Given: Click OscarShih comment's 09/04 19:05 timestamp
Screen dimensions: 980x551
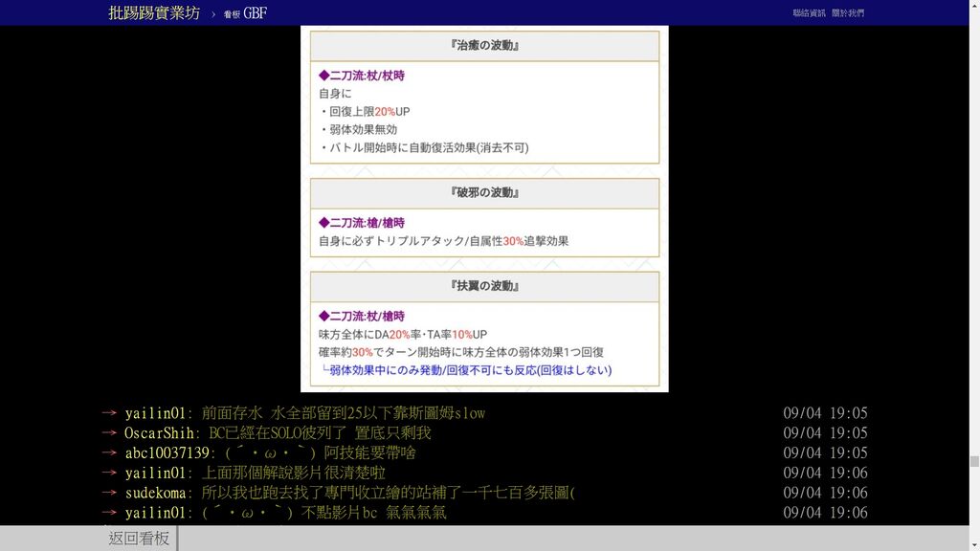Looking at the screenshot, I should (x=825, y=433).
